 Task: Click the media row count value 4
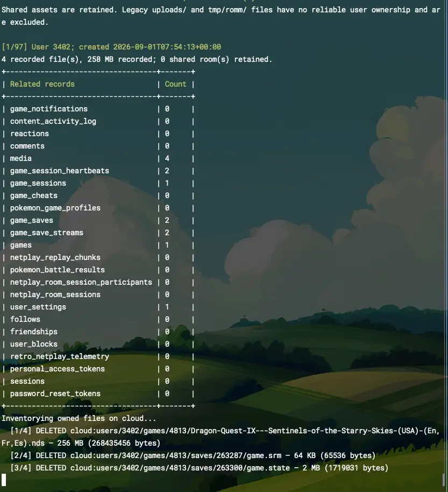pos(167,158)
